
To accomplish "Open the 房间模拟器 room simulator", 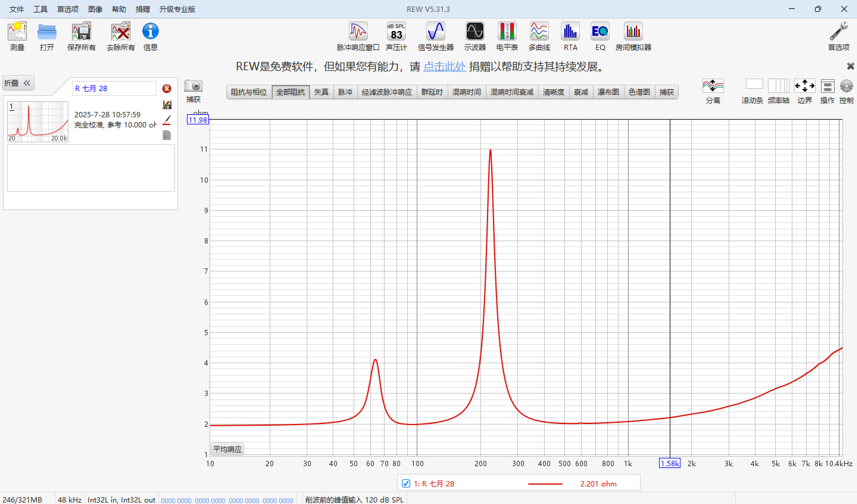I will 633,31.
